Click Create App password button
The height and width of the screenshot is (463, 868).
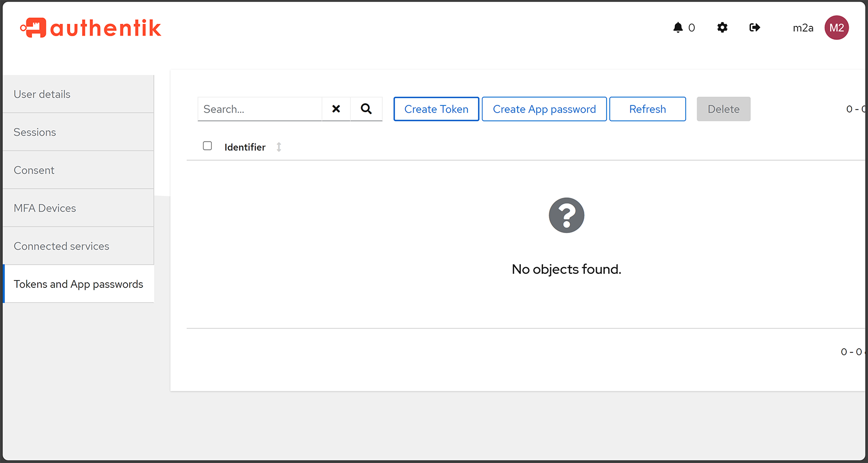[544, 109]
